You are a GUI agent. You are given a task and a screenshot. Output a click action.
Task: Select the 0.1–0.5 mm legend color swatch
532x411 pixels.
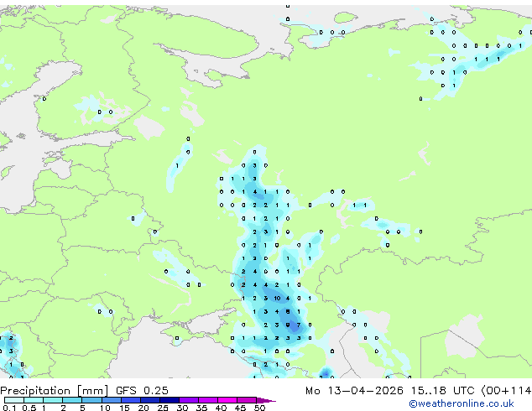tap(14, 400)
